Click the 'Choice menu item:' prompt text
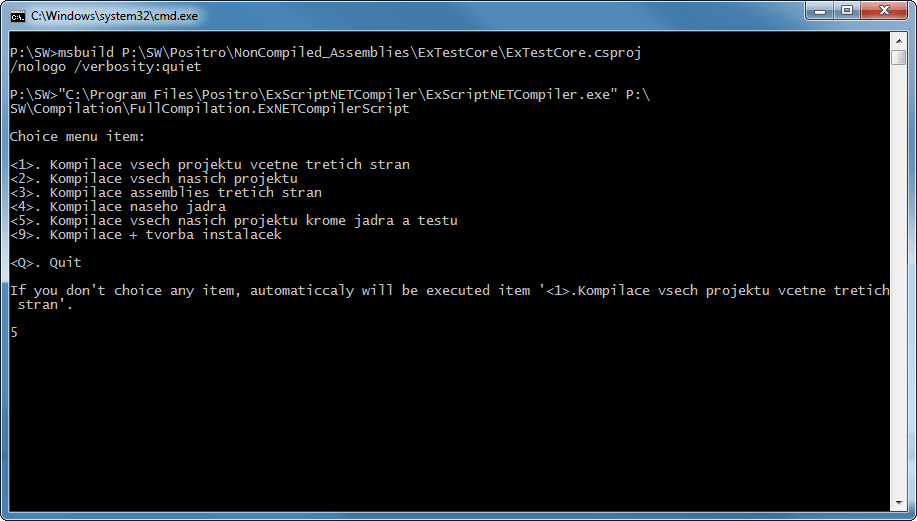The width and height of the screenshot is (917, 521). (x=77, y=136)
